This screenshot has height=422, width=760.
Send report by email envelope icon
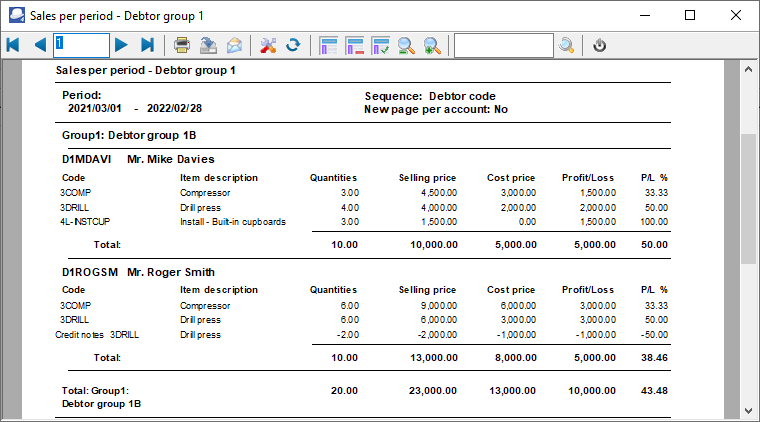[234, 45]
